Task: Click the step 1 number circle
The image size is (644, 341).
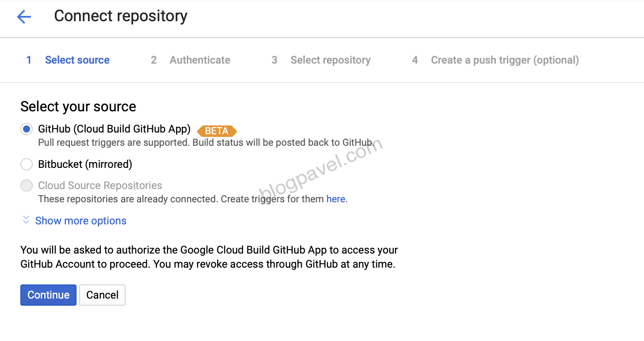Action: click(29, 60)
